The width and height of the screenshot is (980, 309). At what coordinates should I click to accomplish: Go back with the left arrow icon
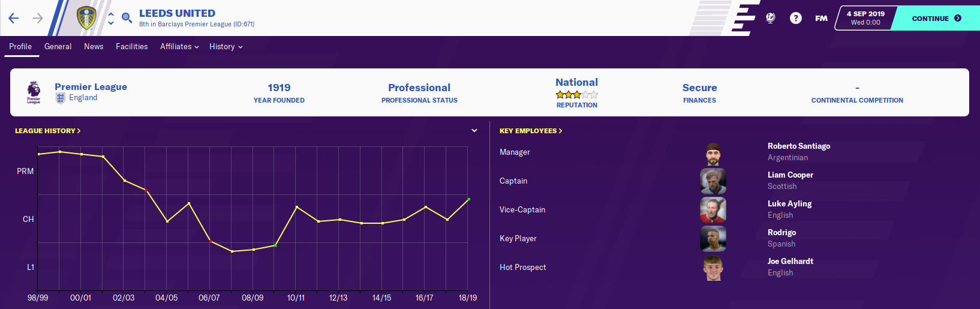[14, 18]
